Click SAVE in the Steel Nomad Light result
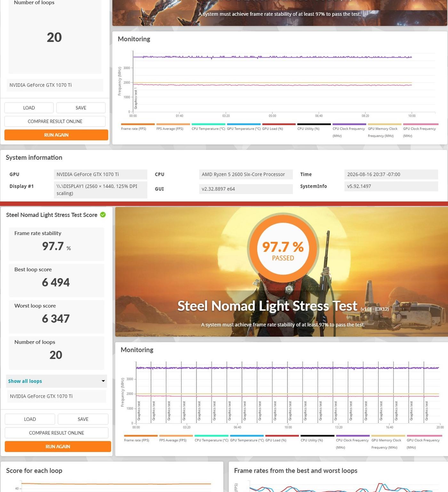The width and height of the screenshot is (448, 492). tap(83, 419)
